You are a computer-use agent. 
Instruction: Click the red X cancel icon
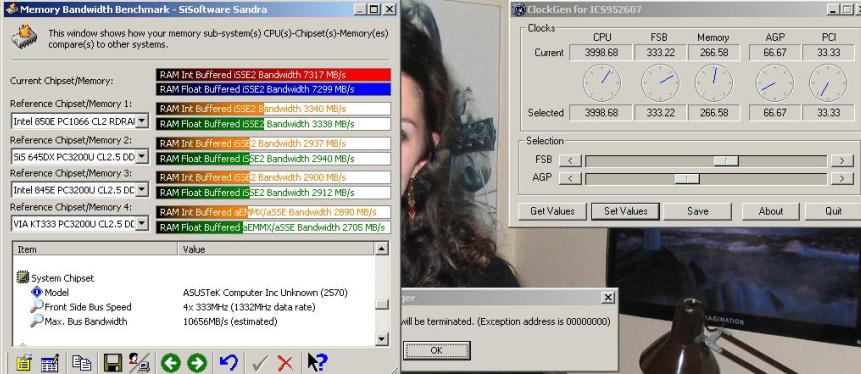pos(285,362)
